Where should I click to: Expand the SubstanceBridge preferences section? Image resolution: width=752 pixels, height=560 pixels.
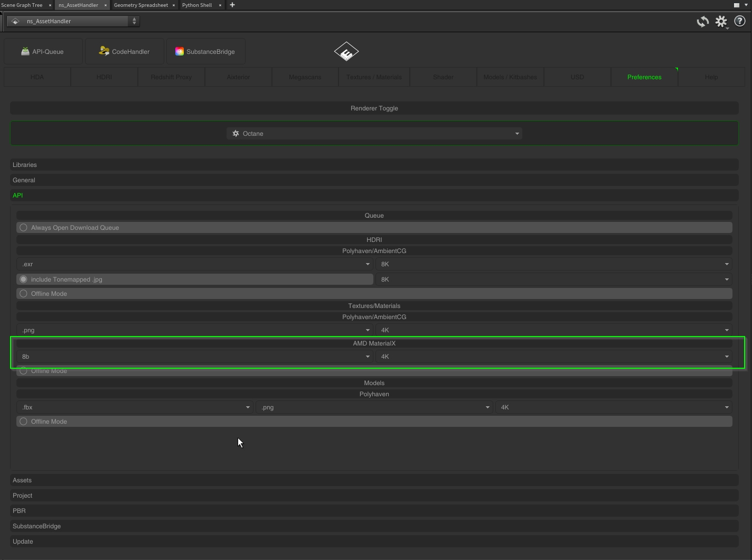[x=36, y=526]
